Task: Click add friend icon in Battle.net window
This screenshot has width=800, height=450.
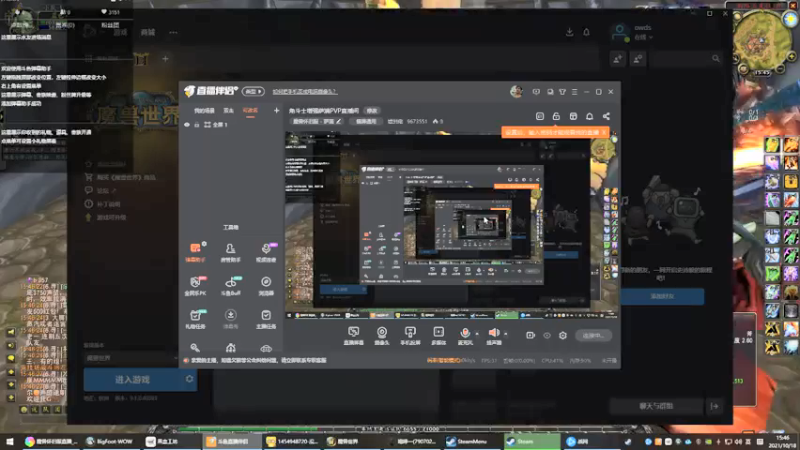Action: click(x=618, y=59)
